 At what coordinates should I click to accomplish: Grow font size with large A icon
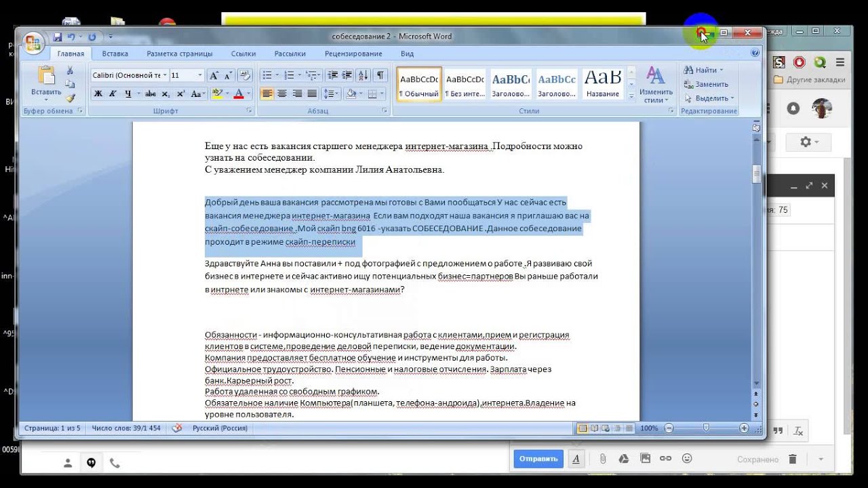(214, 75)
